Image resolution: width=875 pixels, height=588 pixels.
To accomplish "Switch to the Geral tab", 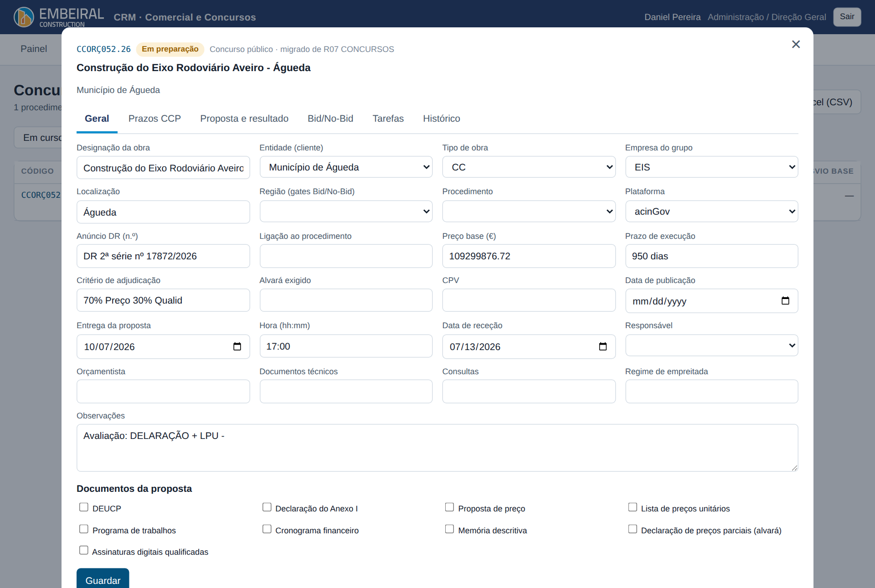I will click(97, 119).
